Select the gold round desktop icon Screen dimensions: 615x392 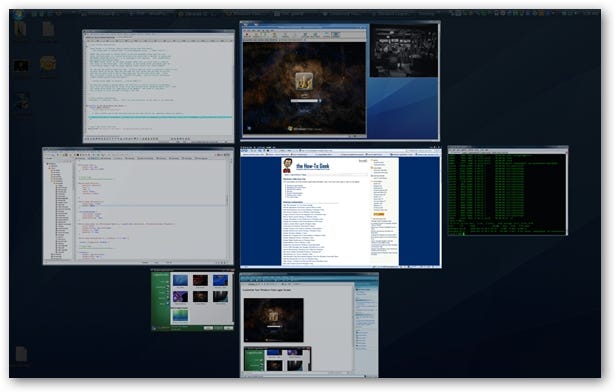point(48,63)
